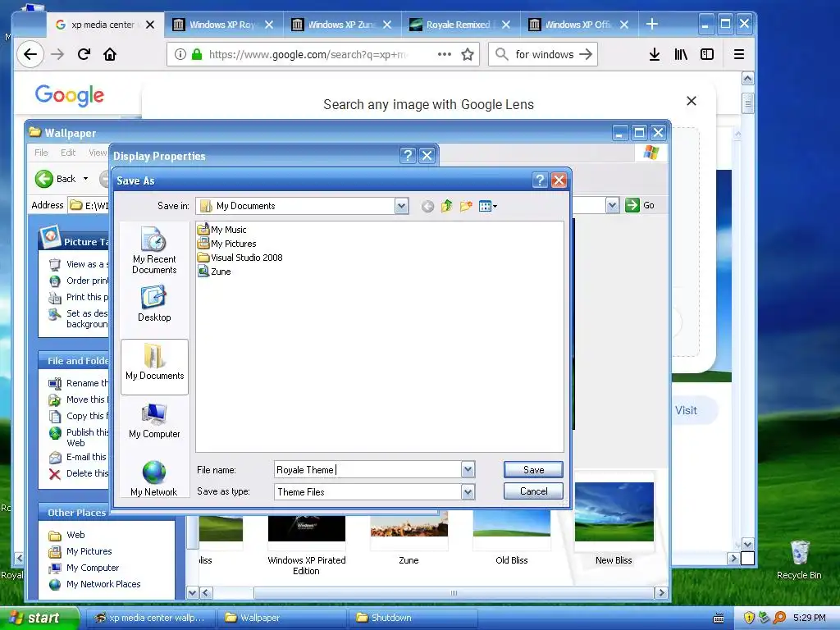The height and width of the screenshot is (630, 840).
Task: Select the Windows XP Pirated Edition thumbnail
Action: (x=307, y=546)
